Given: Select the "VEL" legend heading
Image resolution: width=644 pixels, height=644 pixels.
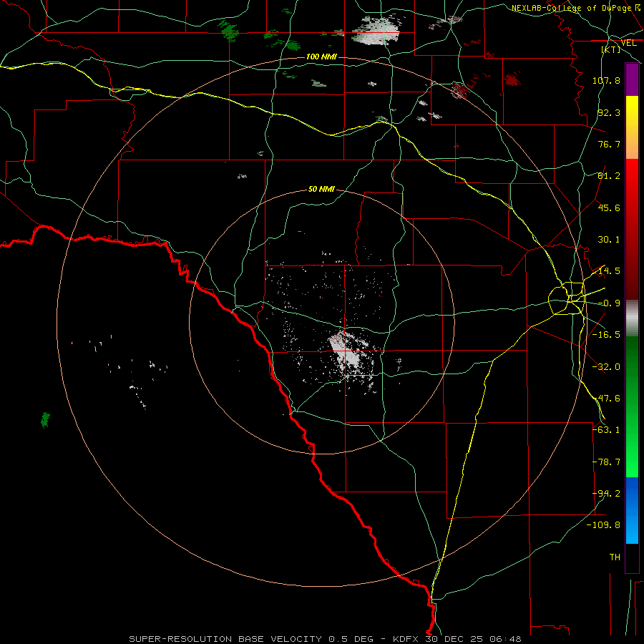Looking at the screenshot, I should pyautogui.click(x=628, y=43).
